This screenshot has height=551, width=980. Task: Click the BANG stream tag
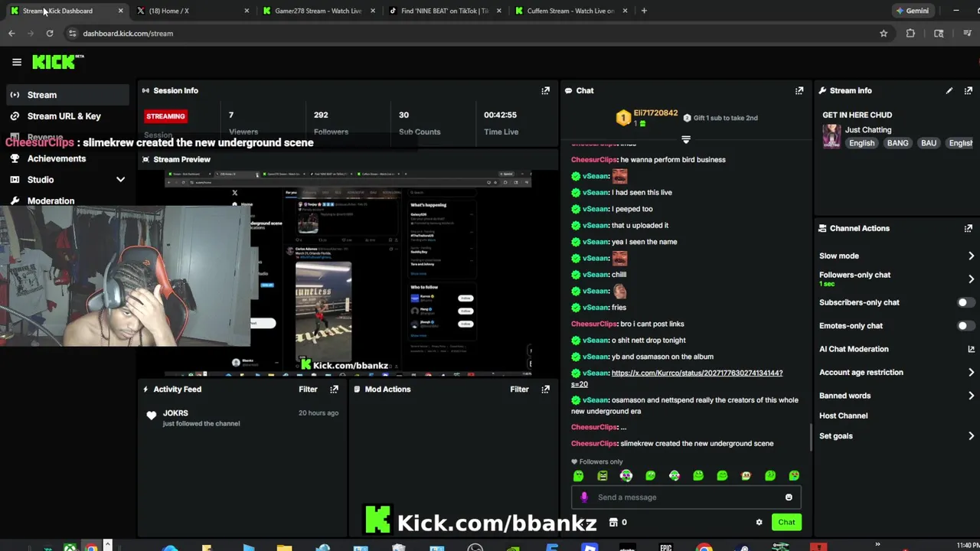(897, 143)
